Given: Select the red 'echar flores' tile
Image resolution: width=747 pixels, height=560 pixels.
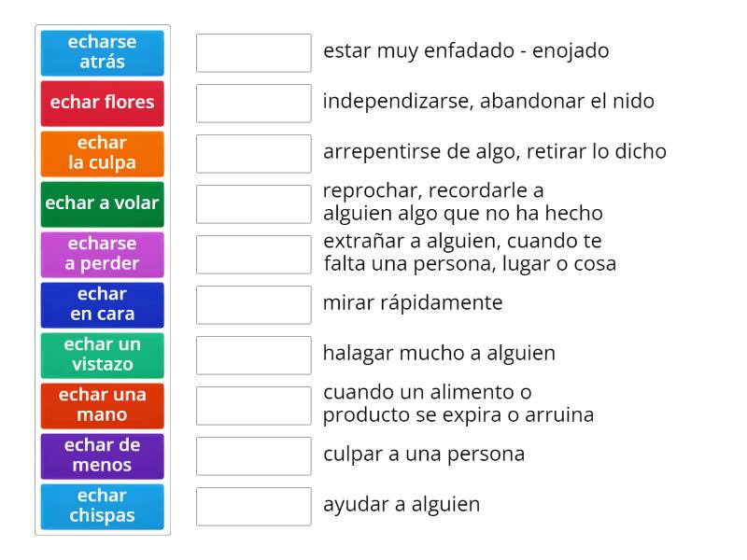Looking at the screenshot, I should [103, 104].
